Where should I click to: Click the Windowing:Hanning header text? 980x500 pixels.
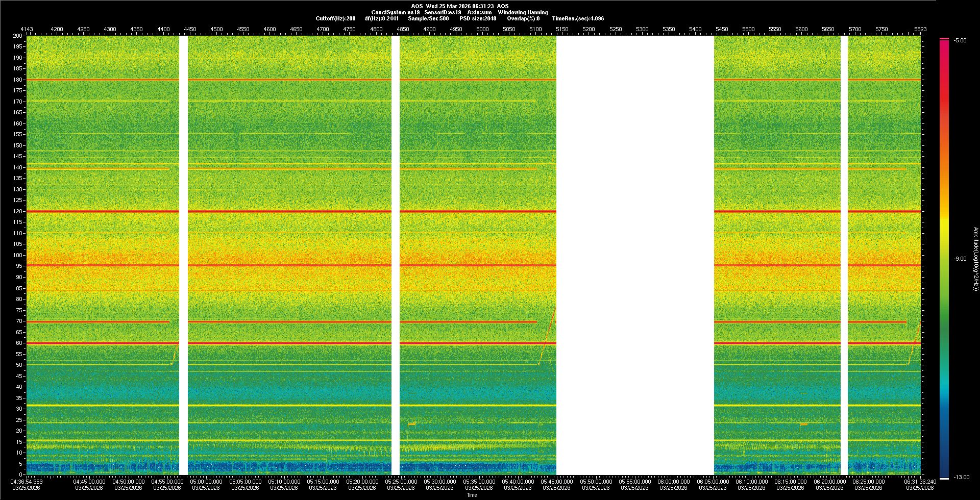(523, 12)
